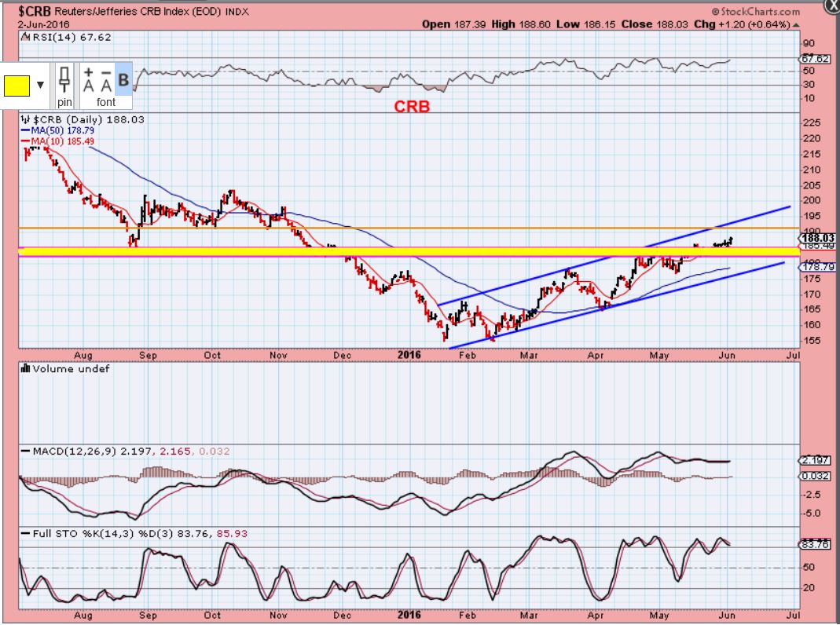
Task: Click the '0.032' histogram value tag
Action: click(816, 476)
